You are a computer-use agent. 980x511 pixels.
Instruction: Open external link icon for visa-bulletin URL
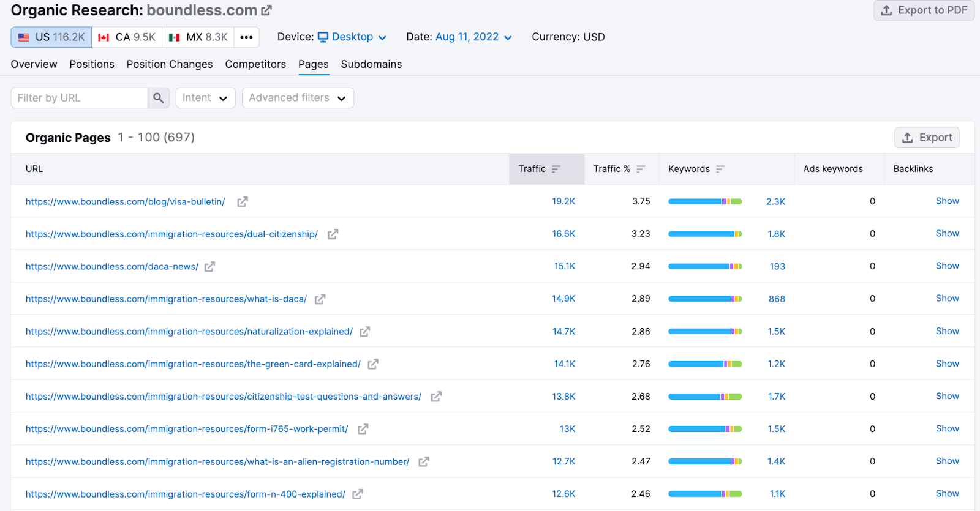(243, 202)
